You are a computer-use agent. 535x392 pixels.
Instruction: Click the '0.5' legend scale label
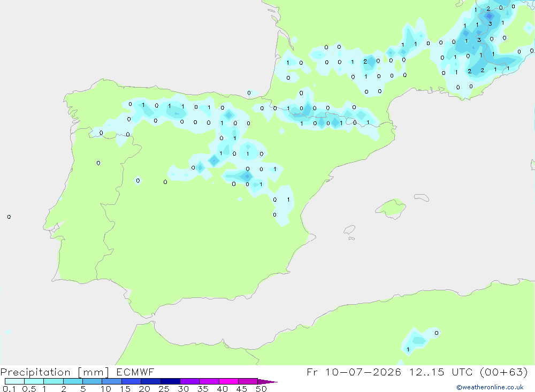(x=29, y=389)
